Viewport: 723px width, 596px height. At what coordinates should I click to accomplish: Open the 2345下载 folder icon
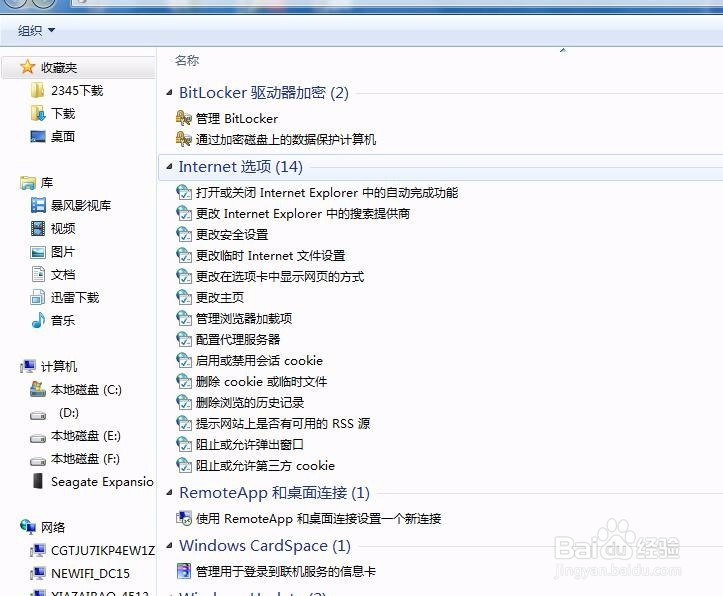(37, 90)
